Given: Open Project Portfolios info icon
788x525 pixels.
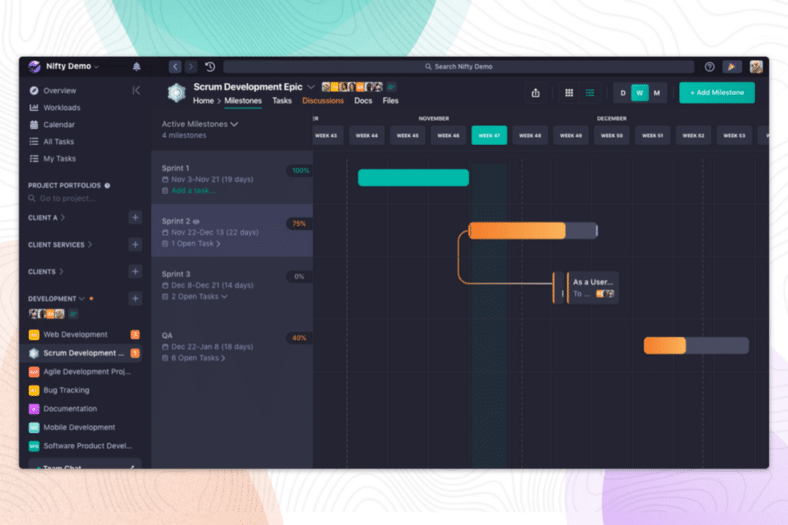Looking at the screenshot, I should [107, 185].
